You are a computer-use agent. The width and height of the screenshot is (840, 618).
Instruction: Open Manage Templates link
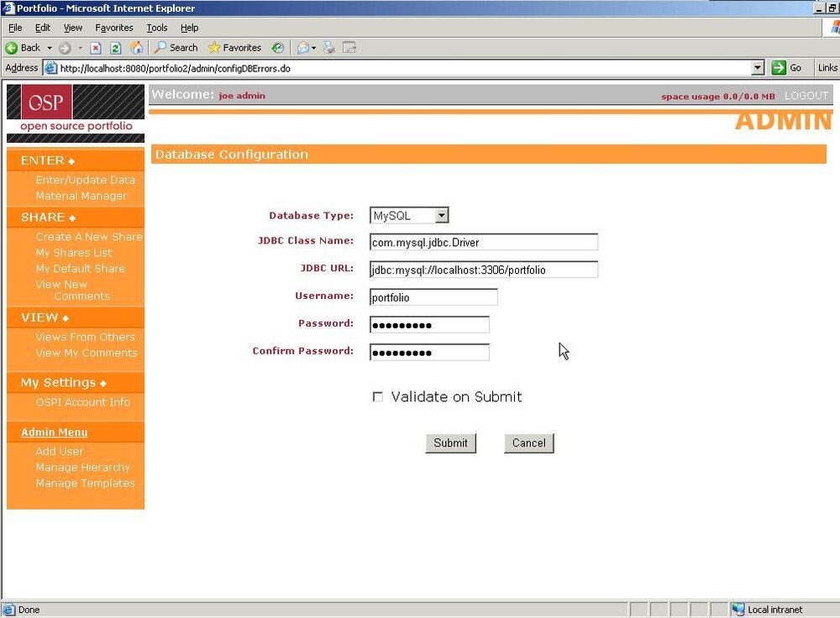[85, 483]
